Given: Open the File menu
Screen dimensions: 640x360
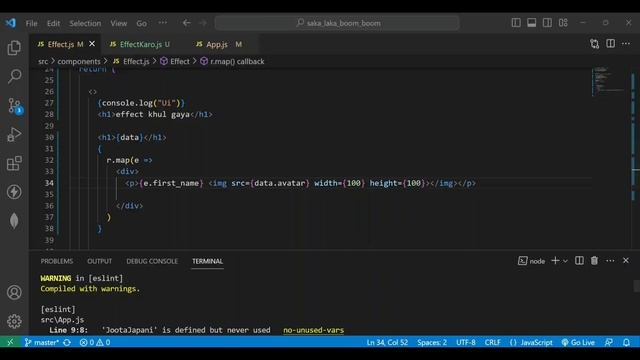Looking at the screenshot, I should (x=31, y=23).
